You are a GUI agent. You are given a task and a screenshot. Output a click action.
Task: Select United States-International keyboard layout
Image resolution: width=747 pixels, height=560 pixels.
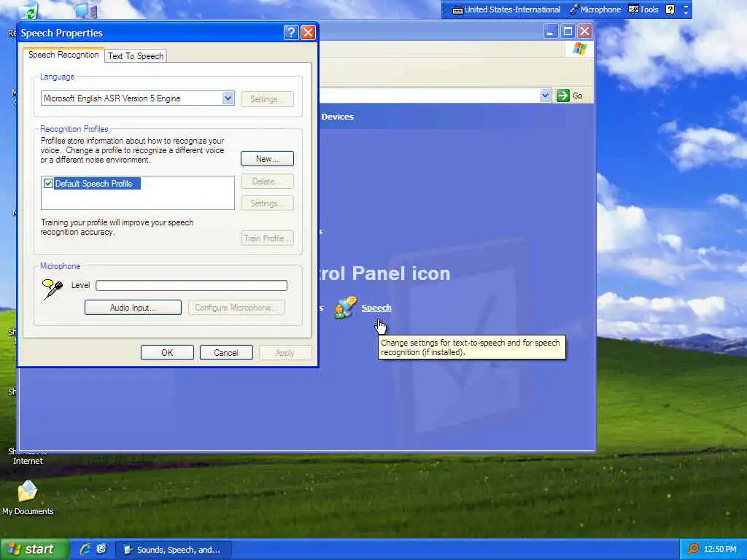pyautogui.click(x=506, y=9)
